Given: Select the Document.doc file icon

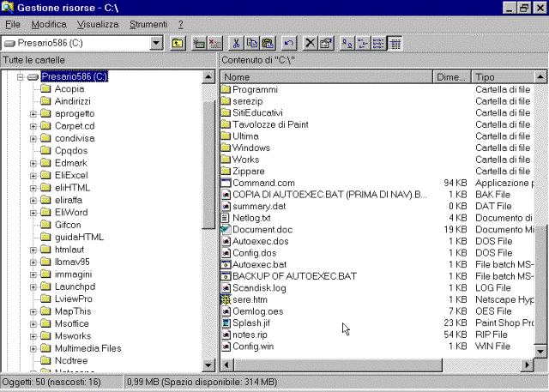Looking at the screenshot, I should (x=226, y=230).
